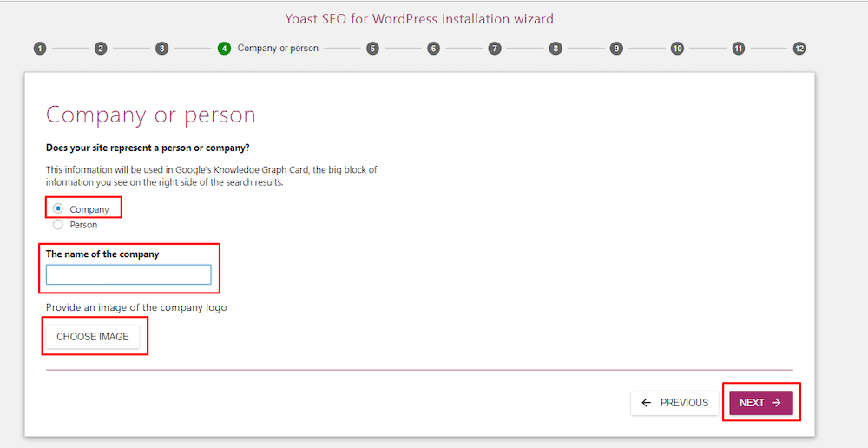Jump to wizard step 8
Image resolution: width=868 pixels, height=448 pixels.
point(556,49)
